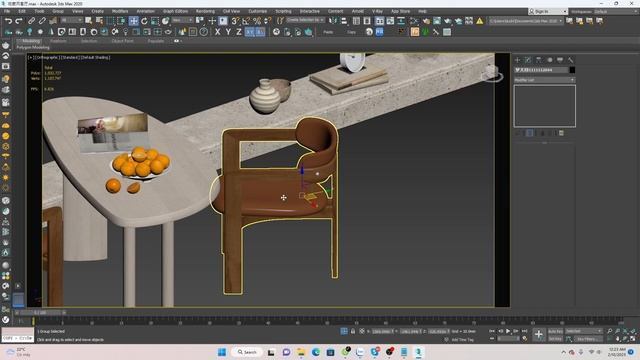Click the Pan hand viewport control
The width and height of the screenshot is (640, 360).
tap(618, 339)
